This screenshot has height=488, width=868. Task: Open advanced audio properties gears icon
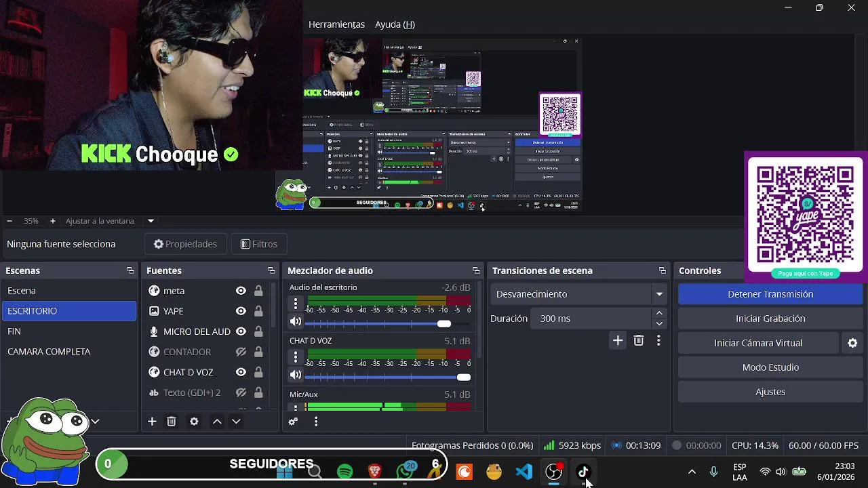[x=293, y=422]
